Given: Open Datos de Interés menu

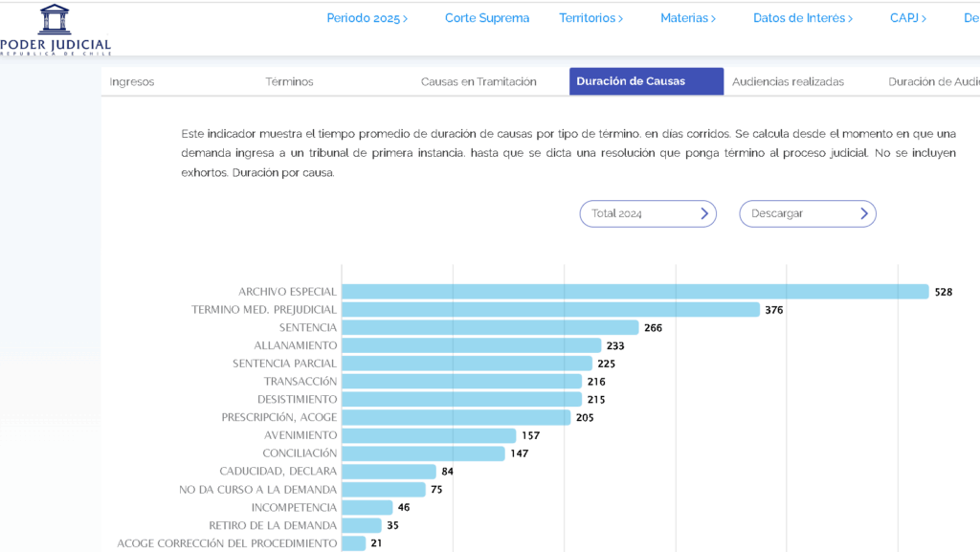Looking at the screenshot, I should (x=802, y=18).
